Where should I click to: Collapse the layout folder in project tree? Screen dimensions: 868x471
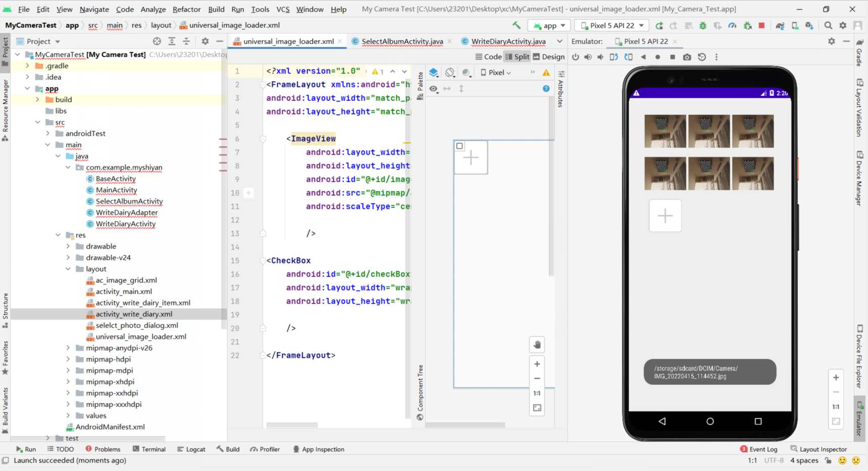click(x=68, y=269)
